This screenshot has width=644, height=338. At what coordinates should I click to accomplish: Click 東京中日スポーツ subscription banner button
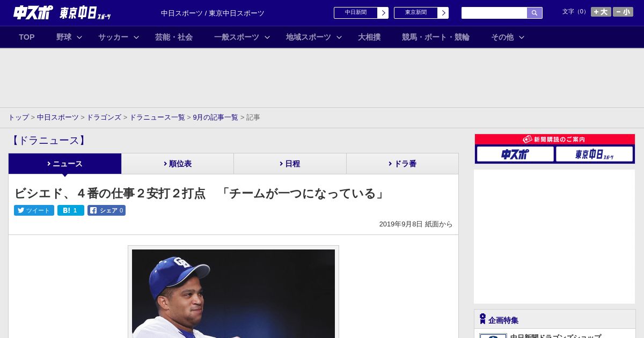pos(594,154)
